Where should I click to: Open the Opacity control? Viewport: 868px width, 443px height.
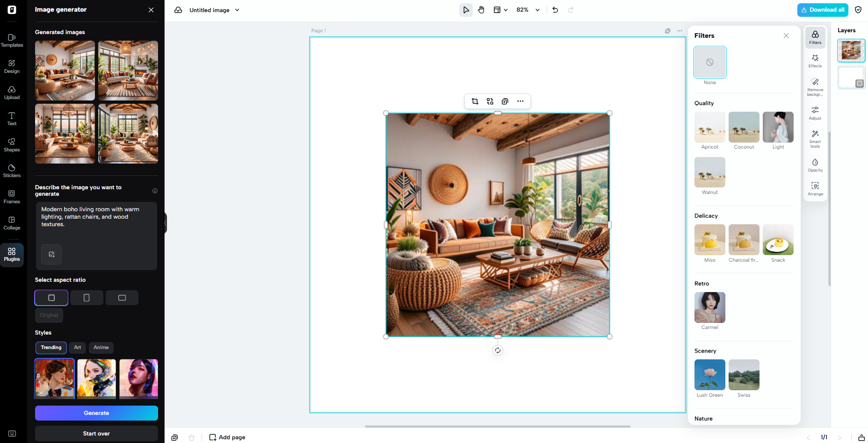815,165
